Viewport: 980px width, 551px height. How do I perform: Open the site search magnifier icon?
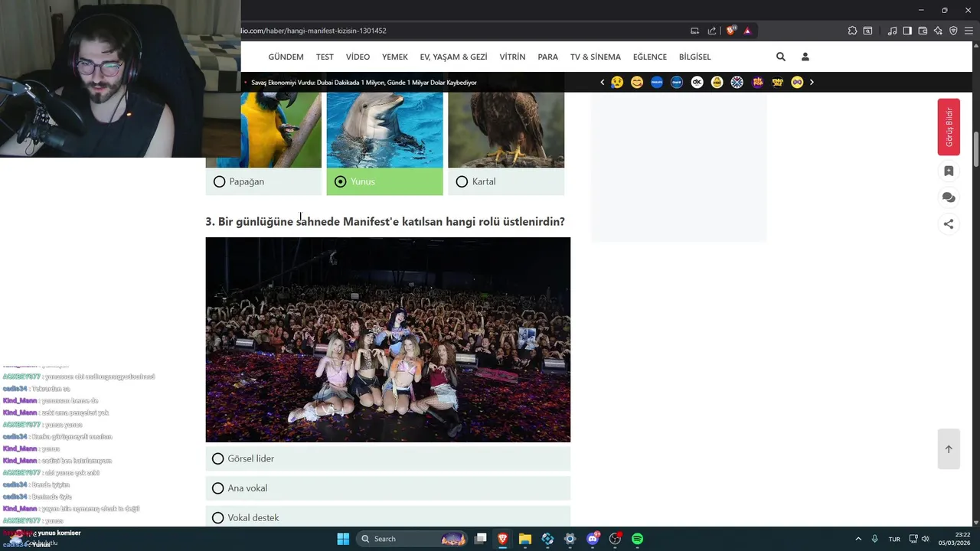(780, 57)
